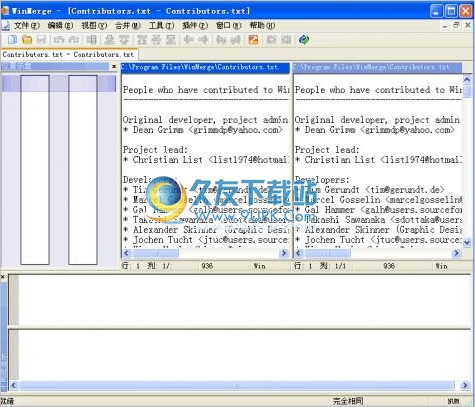Click inside the lower diff pane area

point(245,356)
